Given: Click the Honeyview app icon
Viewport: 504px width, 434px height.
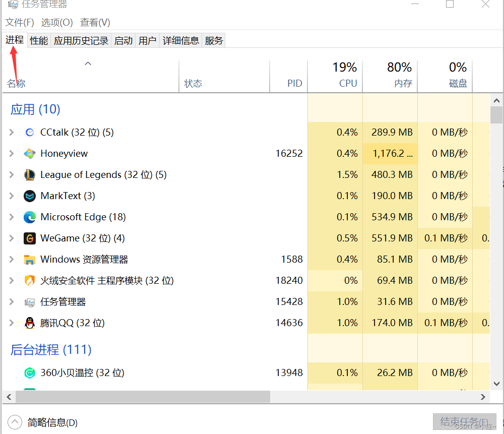Looking at the screenshot, I should (30, 154).
